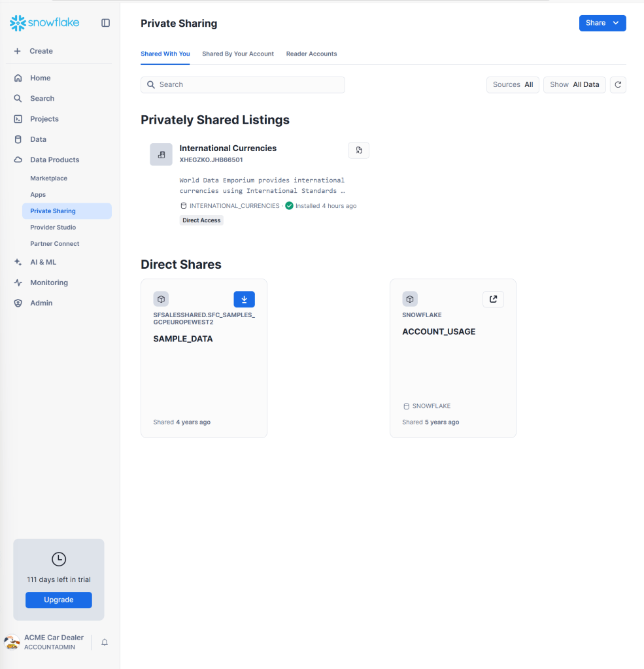This screenshot has height=669, width=644.
Task: Open the Share dropdown button
Action: tap(602, 23)
